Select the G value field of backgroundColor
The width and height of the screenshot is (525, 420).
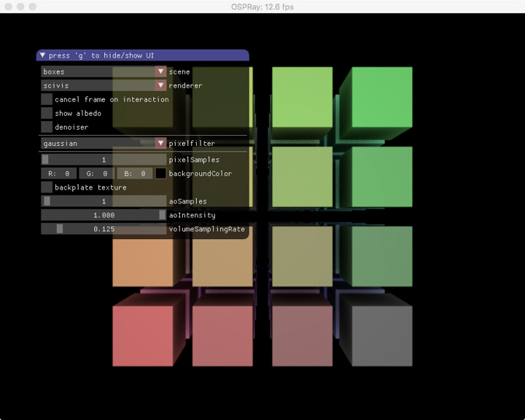(97, 174)
